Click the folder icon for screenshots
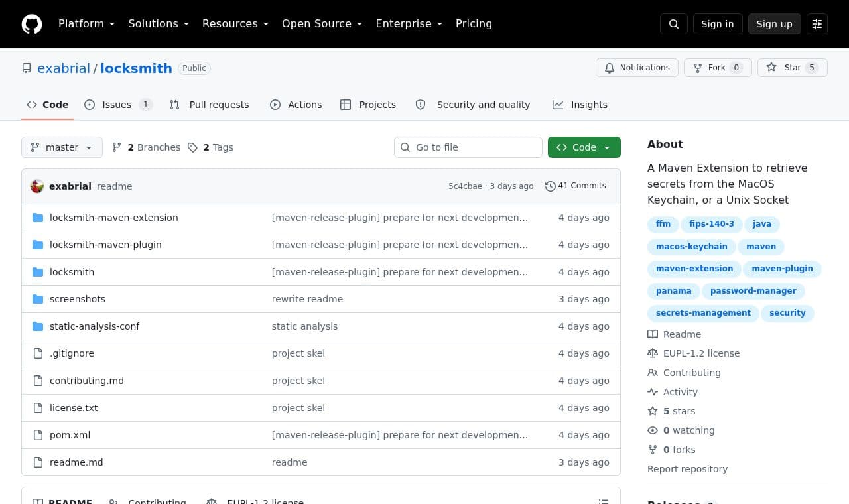 pos(38,299)
